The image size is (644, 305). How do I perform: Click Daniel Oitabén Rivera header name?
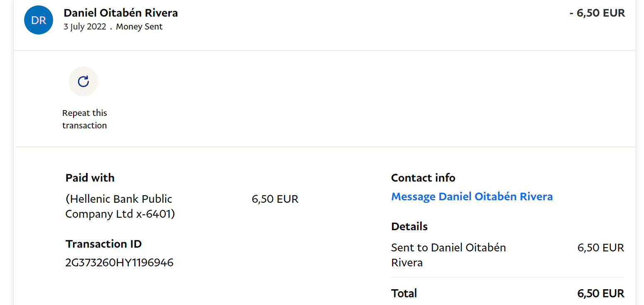pos(120,13)
